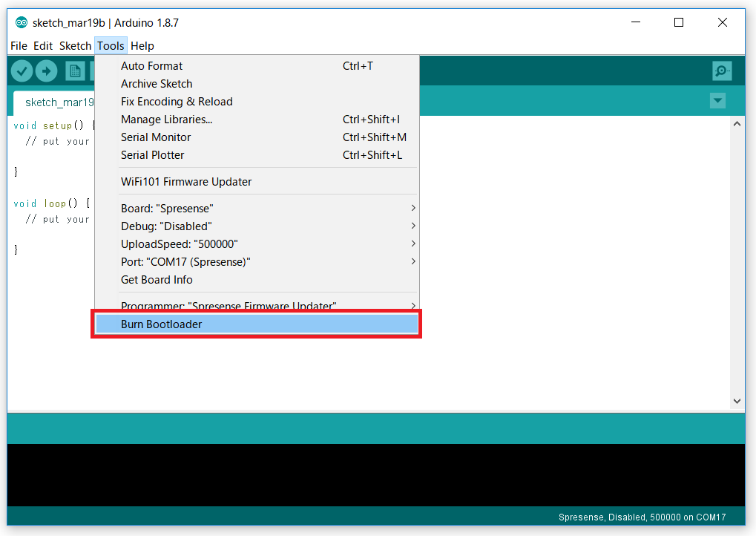Click the Upload arrow button

pos(47,71)
